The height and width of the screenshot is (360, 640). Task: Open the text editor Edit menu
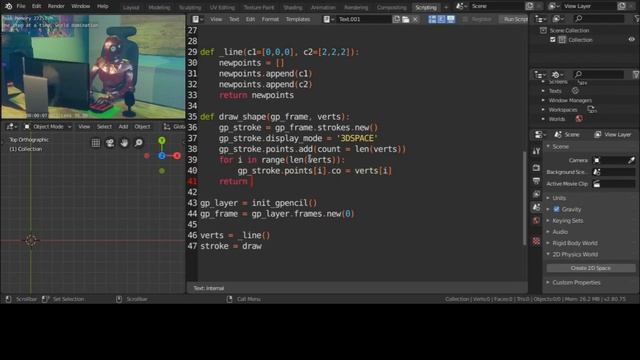click(250, 19)
